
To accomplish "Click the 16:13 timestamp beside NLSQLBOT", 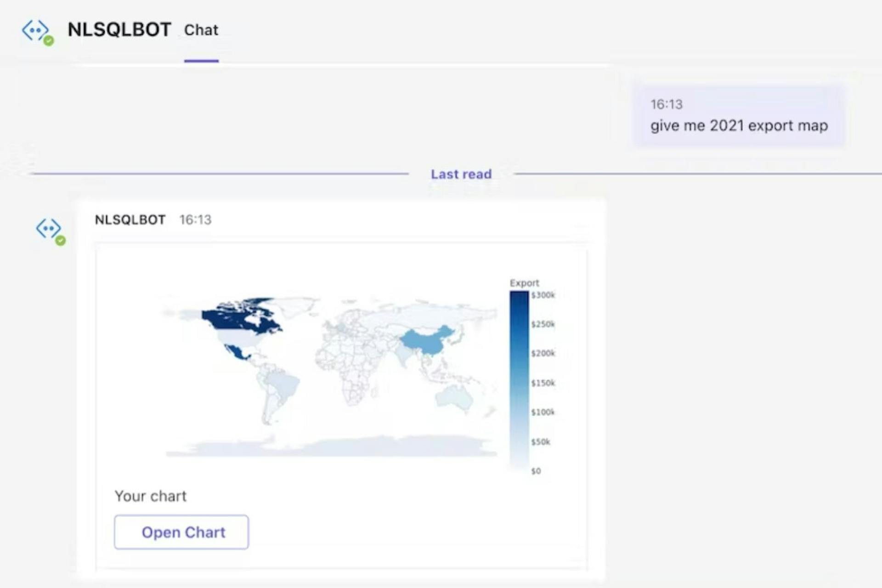I will 196,220.
